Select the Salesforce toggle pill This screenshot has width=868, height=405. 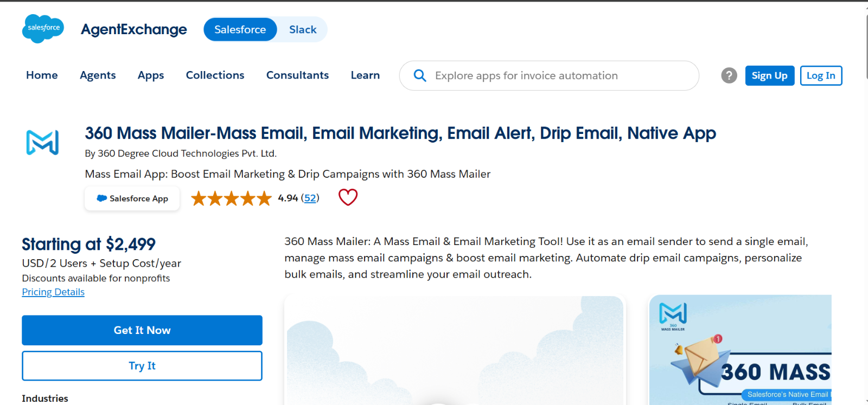click(x=240, y=29)
